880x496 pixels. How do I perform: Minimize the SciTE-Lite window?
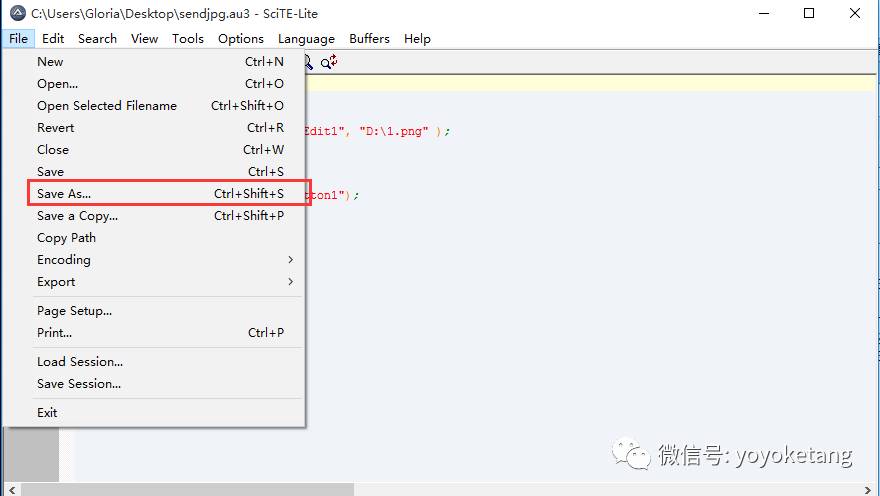764,13
